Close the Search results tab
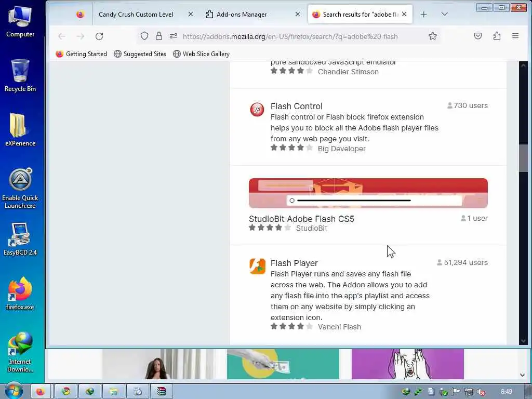Viewport: 532px width, 399px height. pyautogui.click(x=404, y=14)
